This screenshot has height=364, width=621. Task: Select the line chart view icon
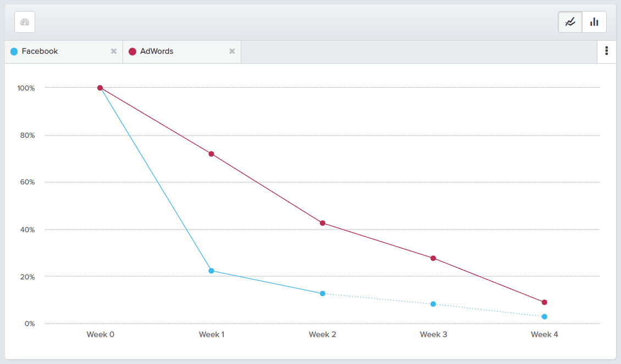(x=570, y=21)
